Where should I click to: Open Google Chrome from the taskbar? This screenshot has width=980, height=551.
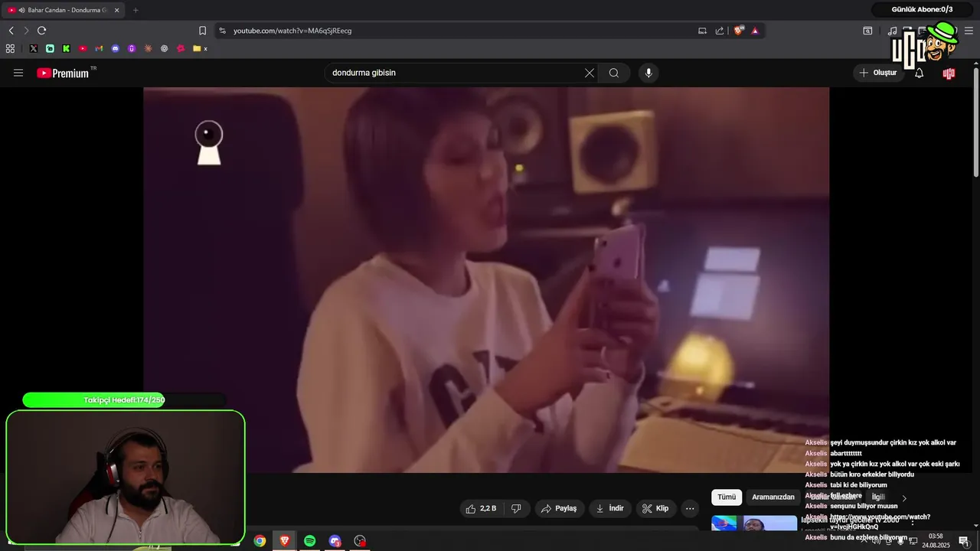pyautogui.click(x=260, y=541)
